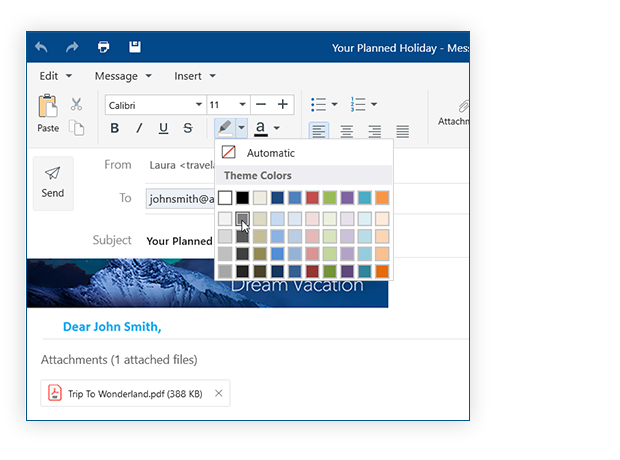The height and width of the screenshot is (460, 620).
Task: Save the message with floppy disk icon
Action: 135,47
